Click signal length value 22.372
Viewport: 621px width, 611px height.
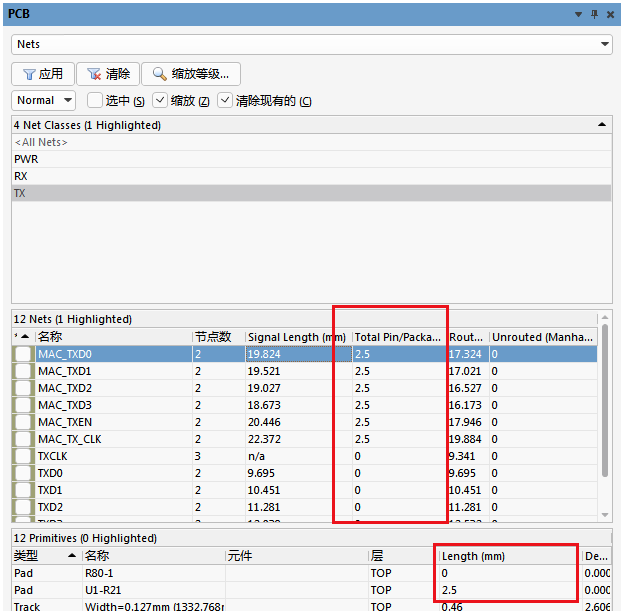pos(264,439)
